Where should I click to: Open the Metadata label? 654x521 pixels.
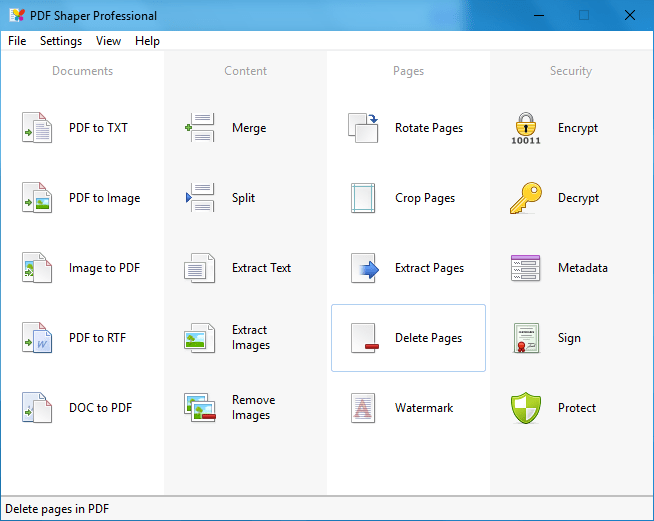point(583,268)
